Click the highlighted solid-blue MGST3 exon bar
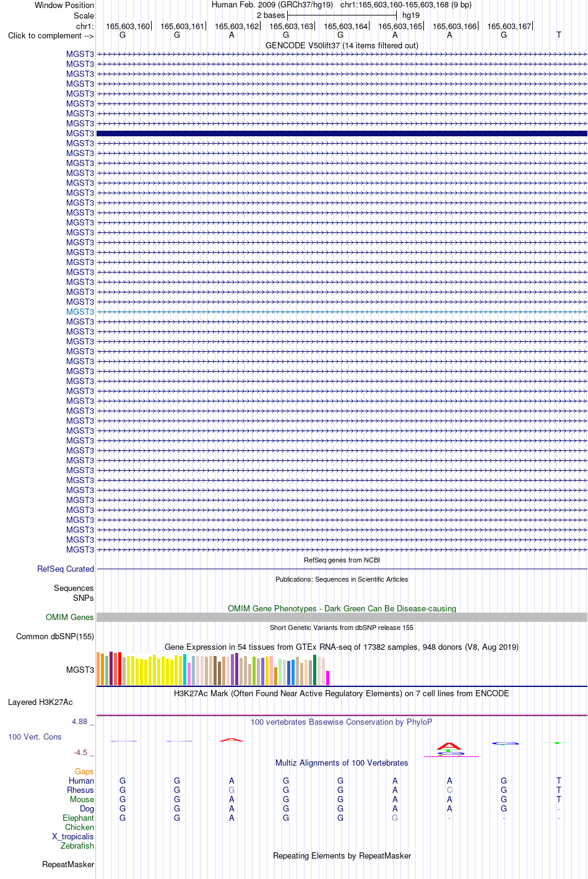This screenshot has height=879, width=588. [x=342, y=133]
